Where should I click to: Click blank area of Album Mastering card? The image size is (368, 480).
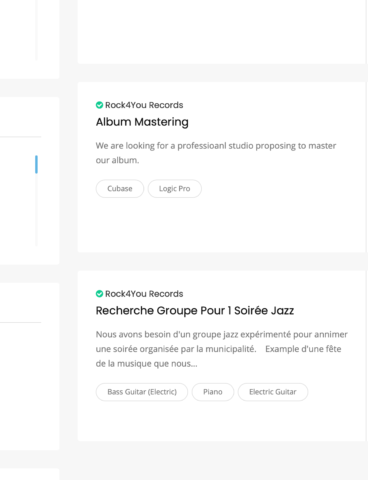point(222,225)
